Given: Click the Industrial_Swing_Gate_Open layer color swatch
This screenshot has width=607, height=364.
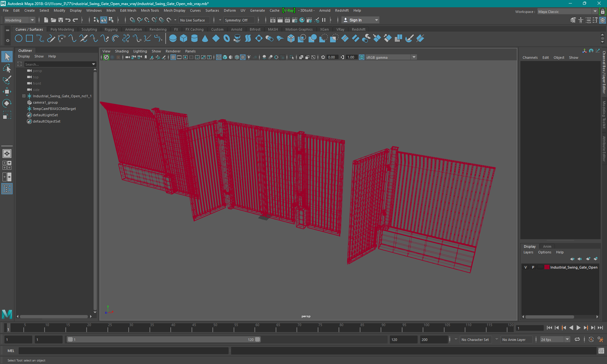Looking at the screenshot, I should [547, 267].
